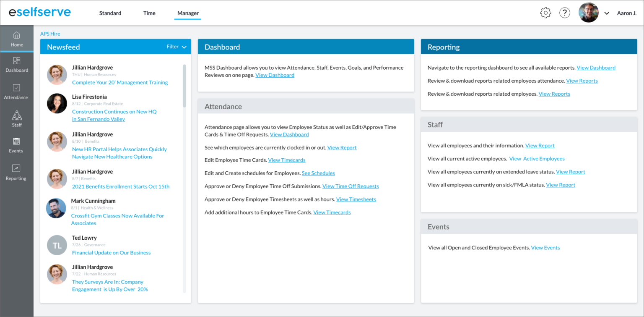Viewport: 644px width, 317px height.
Task: Open the View Events link
Action: 545,248
